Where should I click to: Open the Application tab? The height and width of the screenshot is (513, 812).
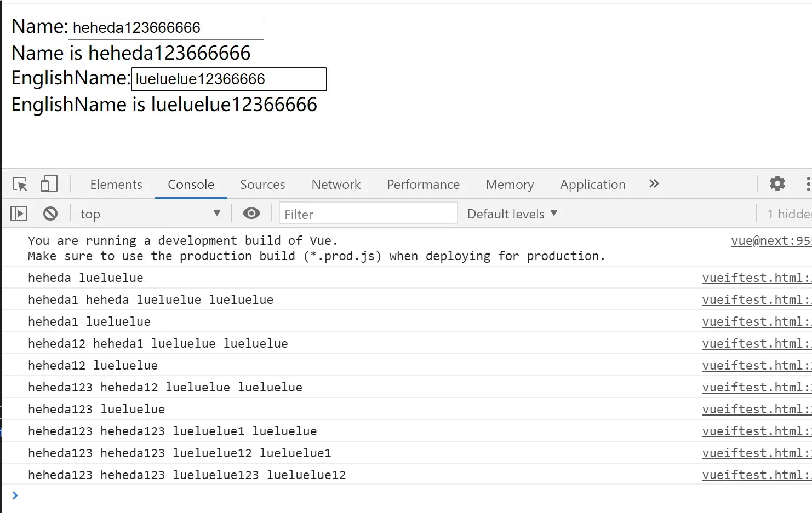tap(593, 185)
